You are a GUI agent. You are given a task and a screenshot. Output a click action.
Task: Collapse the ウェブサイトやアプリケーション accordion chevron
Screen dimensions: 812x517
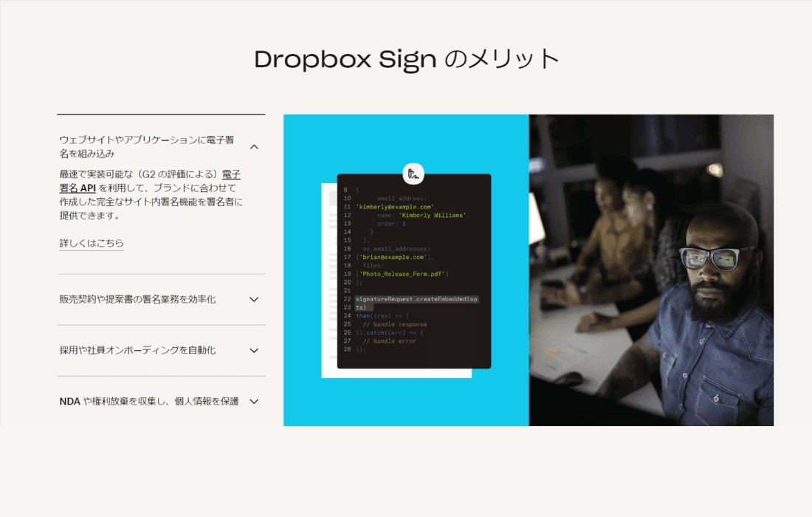[x=254, y=147]
